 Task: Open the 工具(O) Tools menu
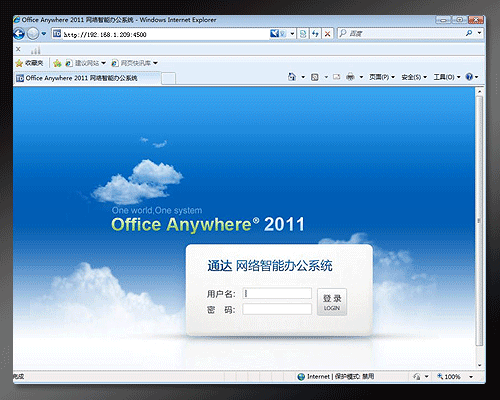[x=447, y=77]
